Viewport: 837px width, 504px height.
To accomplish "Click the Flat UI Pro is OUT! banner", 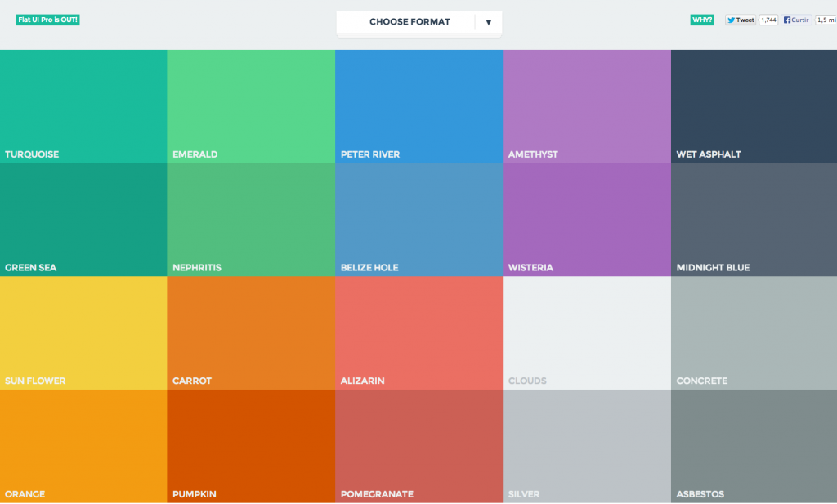I will [x=48, y=20].
